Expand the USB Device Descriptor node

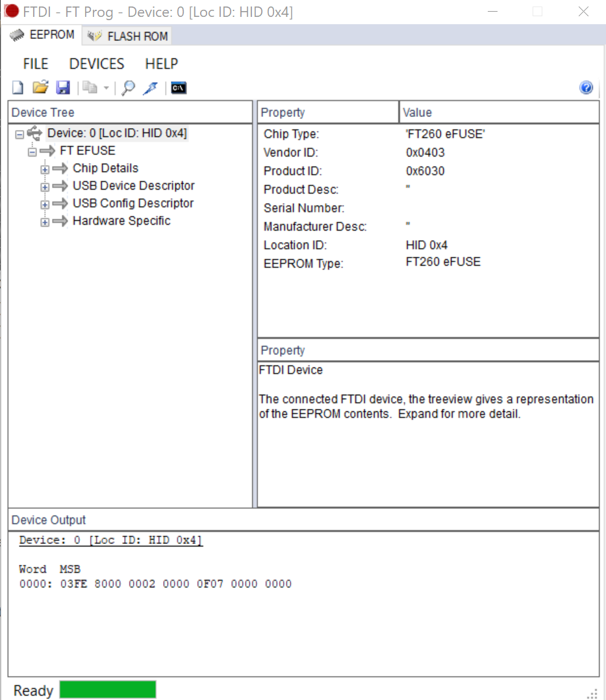pos(45,187)
